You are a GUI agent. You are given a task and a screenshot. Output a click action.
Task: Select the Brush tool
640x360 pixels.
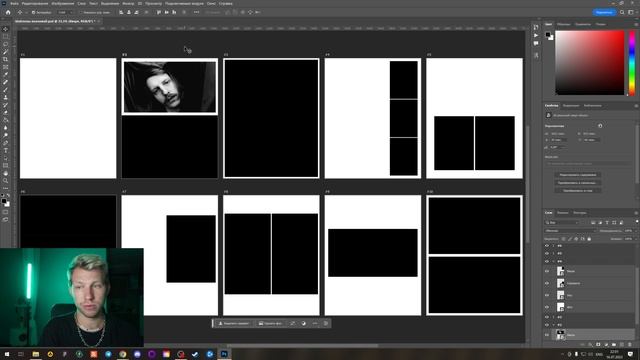[x=5, y=90]
